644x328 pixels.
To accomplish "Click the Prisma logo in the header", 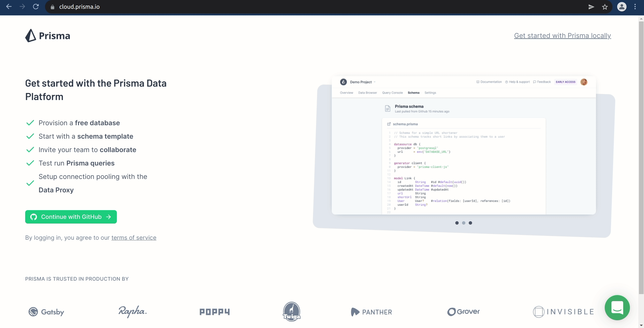I will (x=48, y=36).
